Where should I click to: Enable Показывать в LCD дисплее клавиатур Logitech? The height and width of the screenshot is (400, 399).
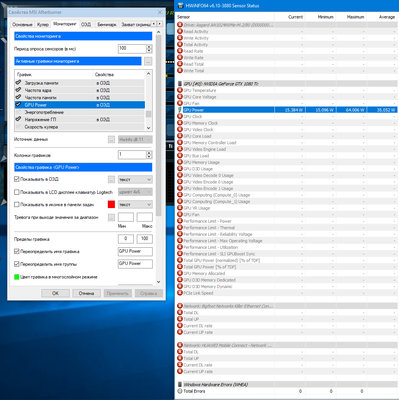17,192
